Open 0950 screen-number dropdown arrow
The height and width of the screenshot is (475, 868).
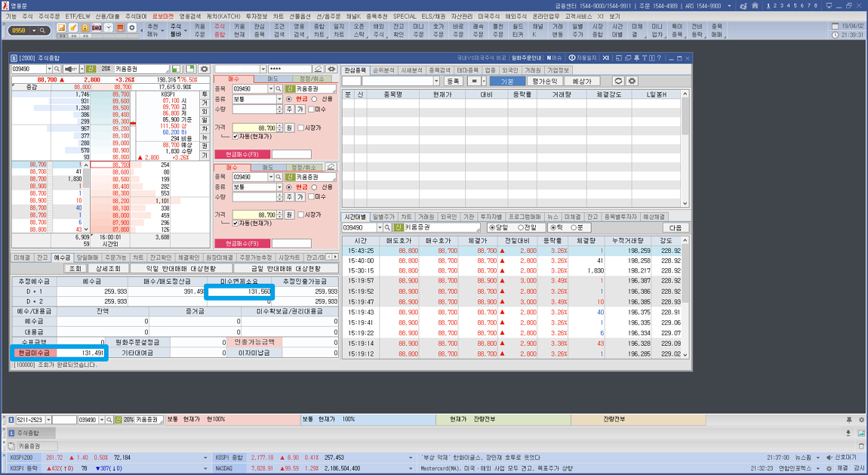click(x=34, y=30)
